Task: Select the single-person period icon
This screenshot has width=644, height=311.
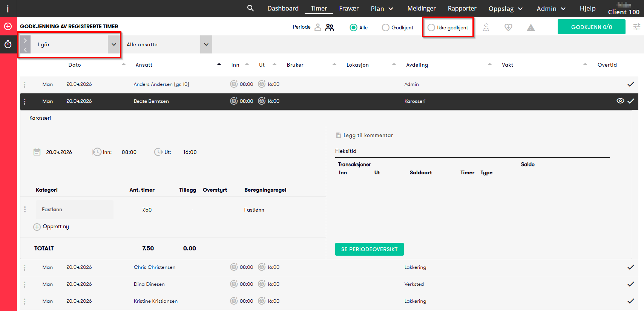Action: point(318,27)
